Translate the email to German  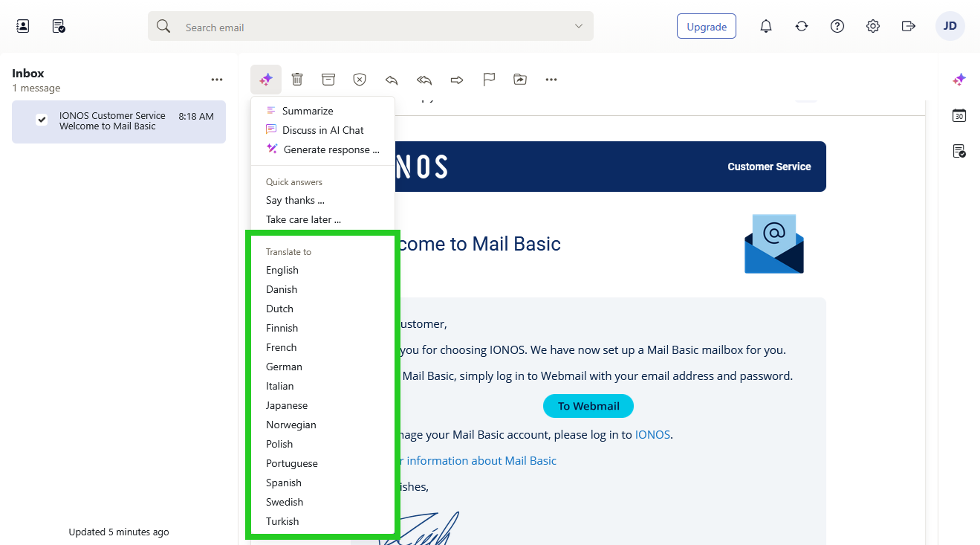(x=284, y=366)
